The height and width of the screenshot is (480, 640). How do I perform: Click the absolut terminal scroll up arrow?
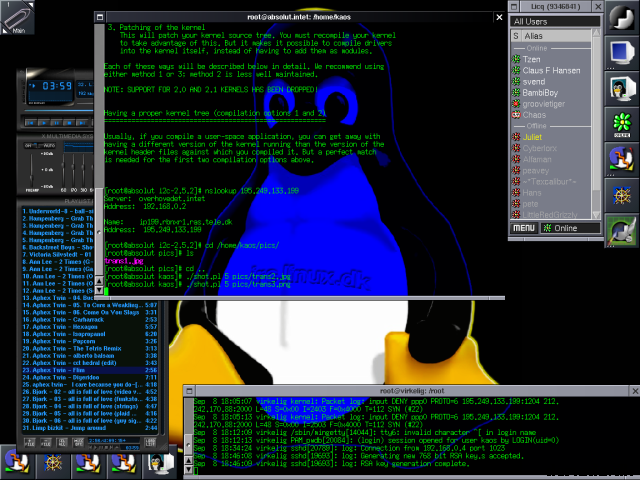point(99,281)
